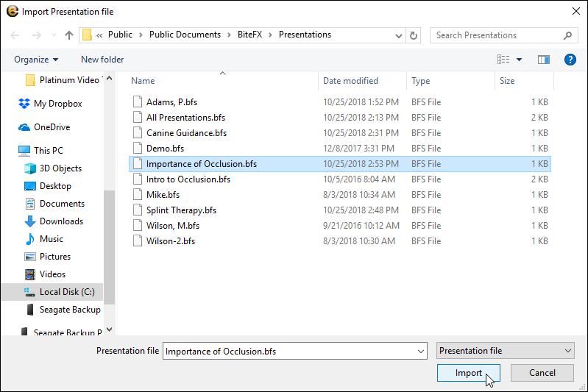Viewport: 588px width, 392px height.
Task: Expand the address bar history dropdown
Action: [399, 35]
